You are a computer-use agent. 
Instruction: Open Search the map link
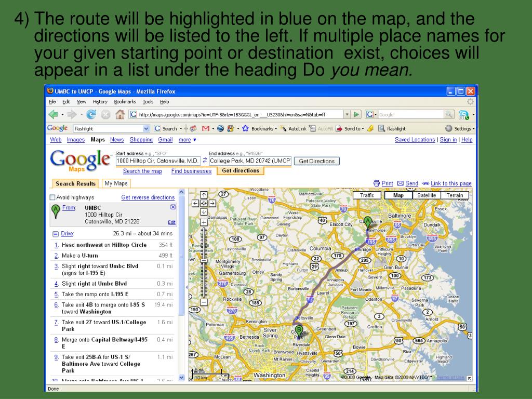point(142,171)
